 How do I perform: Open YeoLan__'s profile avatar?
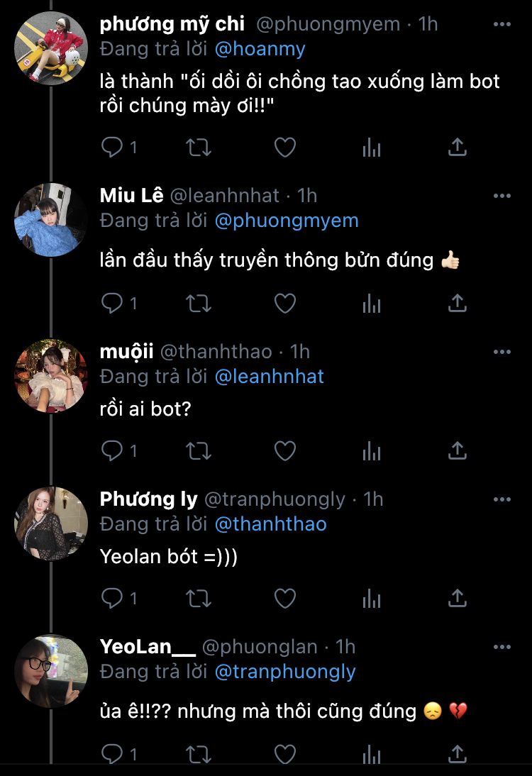coord(51,671)
